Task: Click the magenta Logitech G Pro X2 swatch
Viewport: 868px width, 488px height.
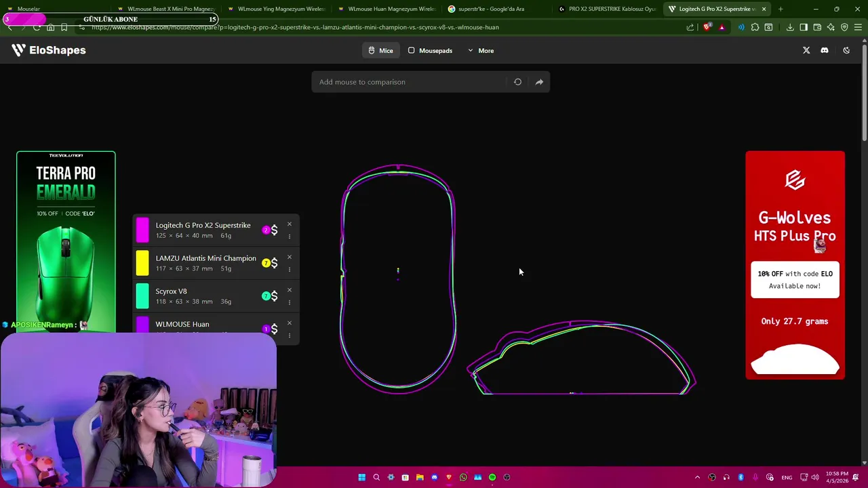Action: coord(142,230)
